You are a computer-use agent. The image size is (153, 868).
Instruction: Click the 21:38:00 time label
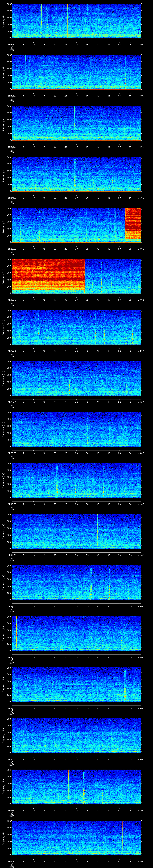[12, 402]
